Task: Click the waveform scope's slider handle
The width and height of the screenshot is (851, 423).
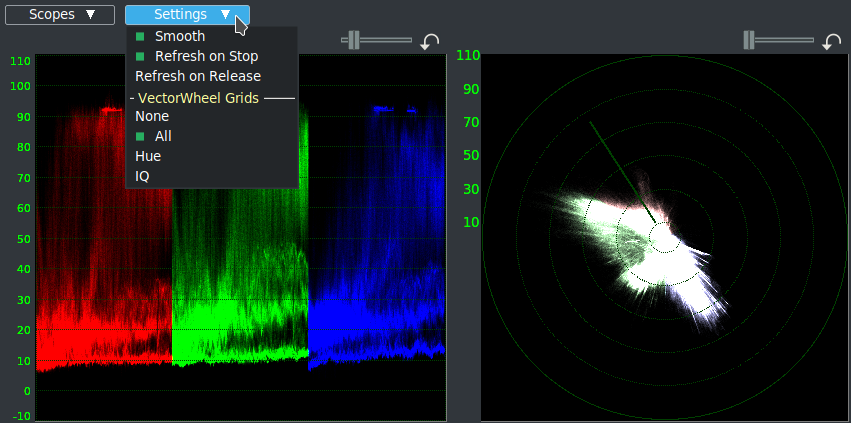Action: pos(353,40)
